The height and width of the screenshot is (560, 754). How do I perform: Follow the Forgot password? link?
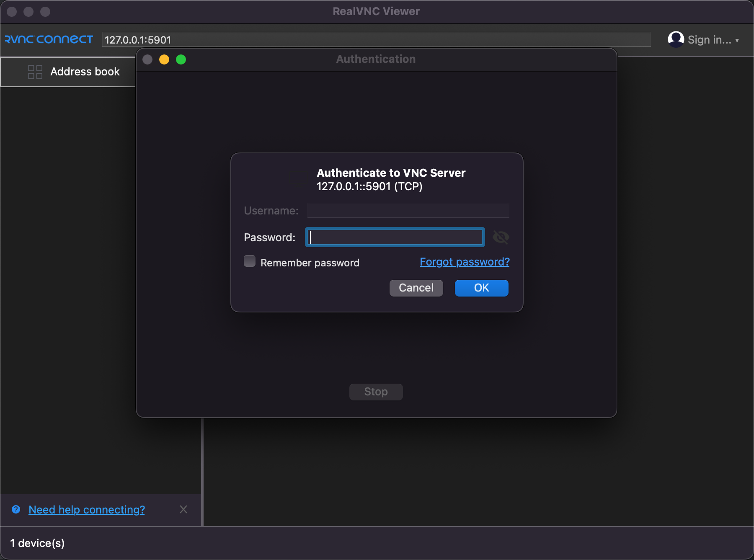pyautogui.click(x=464, y=262)
